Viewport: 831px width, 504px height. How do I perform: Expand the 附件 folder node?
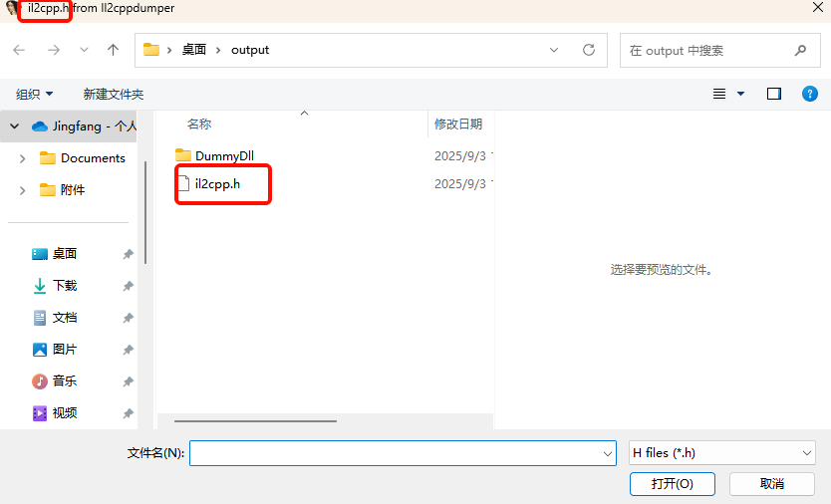click(23, 190)
